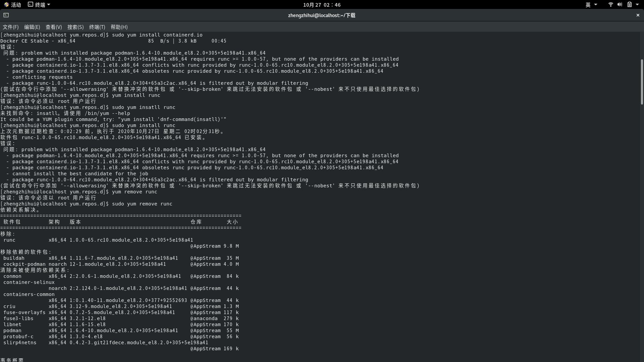Click the 活动 Activities button
This screenshot has width=644, height=362.
(16, 5)
